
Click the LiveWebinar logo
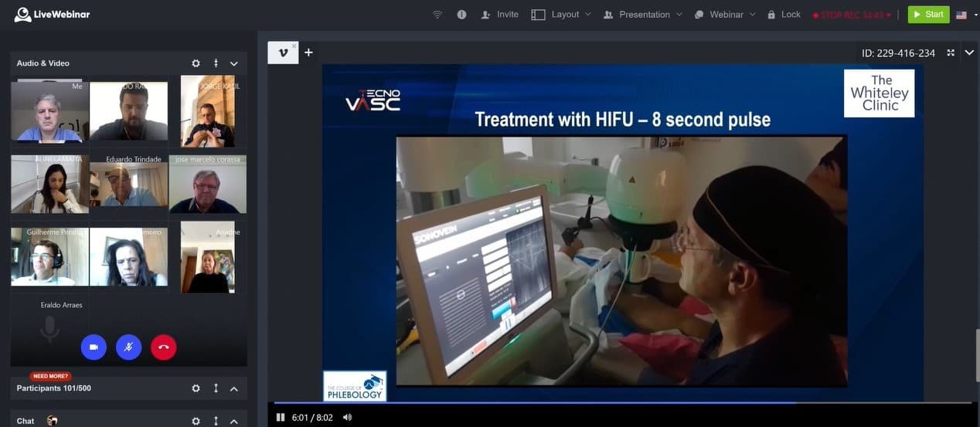[x=53, y=14]
